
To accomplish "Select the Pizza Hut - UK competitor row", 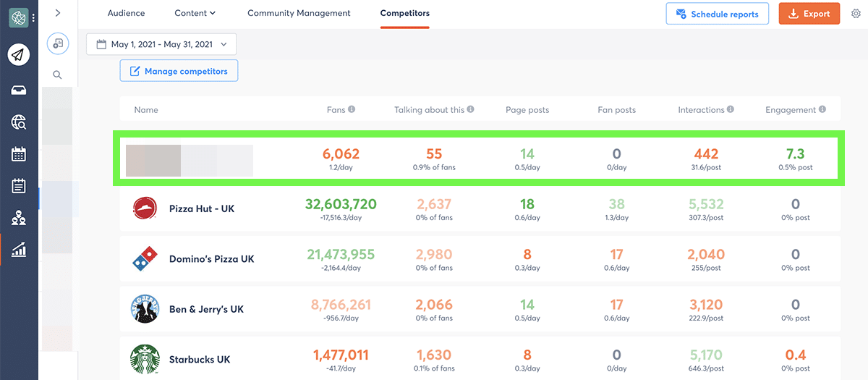I will pos(201,208).
